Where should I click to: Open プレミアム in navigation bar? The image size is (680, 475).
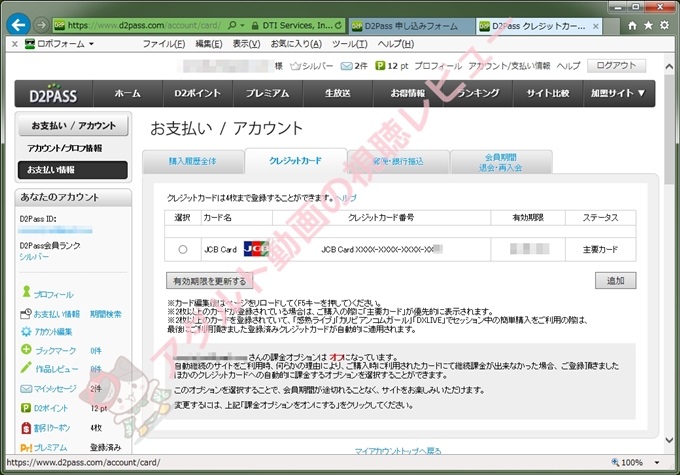[268, 93]
